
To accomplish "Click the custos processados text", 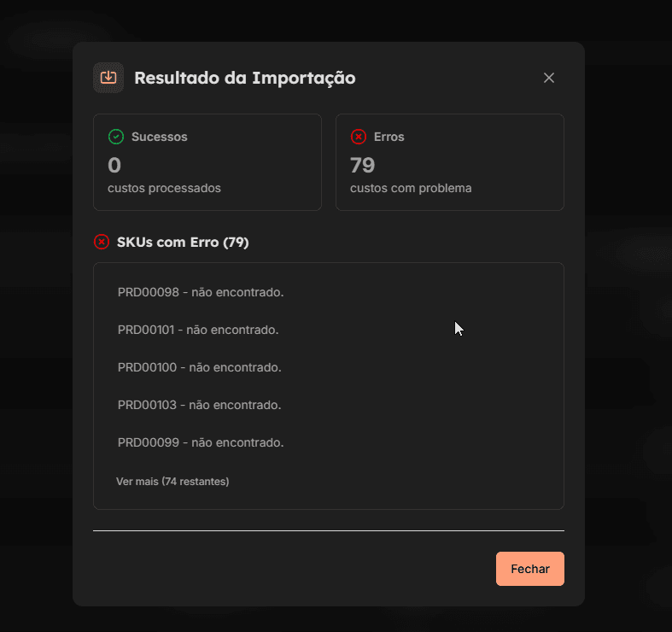I will point(164,188).
